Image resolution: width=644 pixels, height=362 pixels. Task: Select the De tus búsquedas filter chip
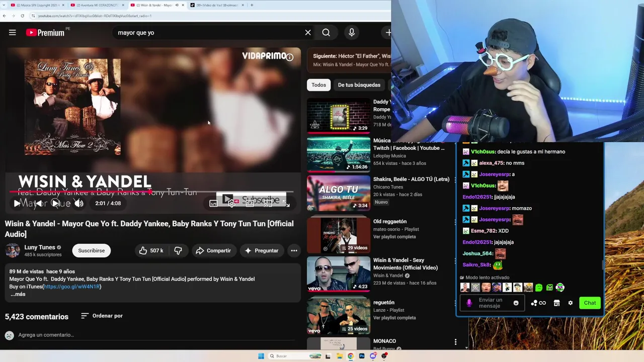click(359, 85)
